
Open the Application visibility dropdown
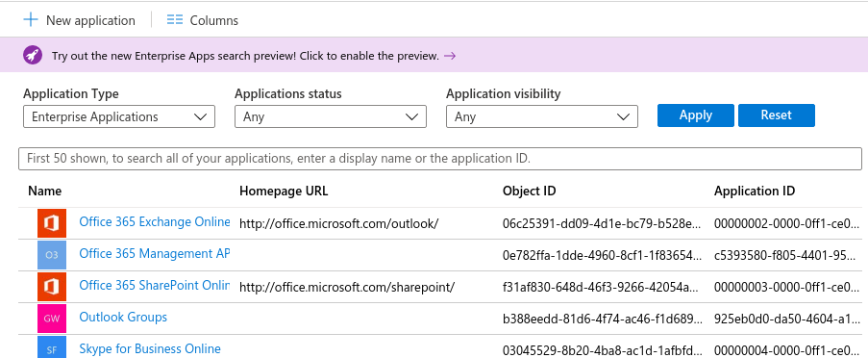[x=542, y=117]
